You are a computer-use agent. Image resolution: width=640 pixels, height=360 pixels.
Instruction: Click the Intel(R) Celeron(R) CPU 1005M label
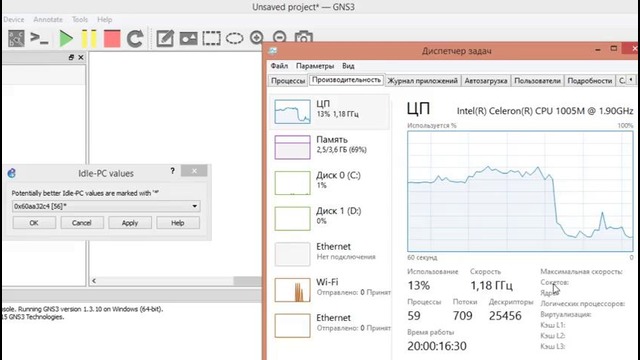[x=545, y=111]
